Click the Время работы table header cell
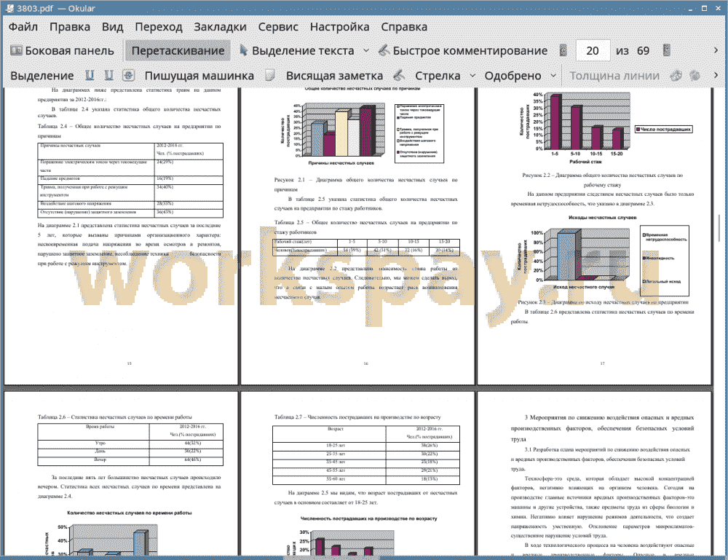Image resolution: width=728 pixels, height=560 pixels. pos(93,430)
